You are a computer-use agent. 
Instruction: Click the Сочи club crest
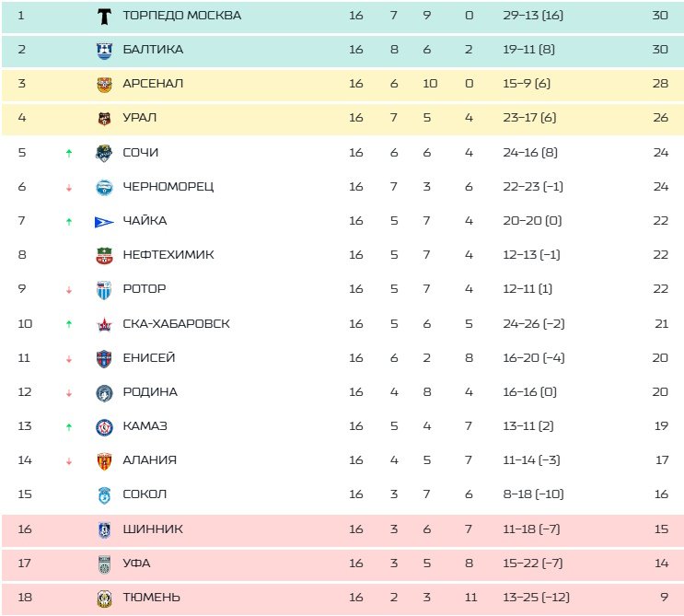[x=104, y=153]
